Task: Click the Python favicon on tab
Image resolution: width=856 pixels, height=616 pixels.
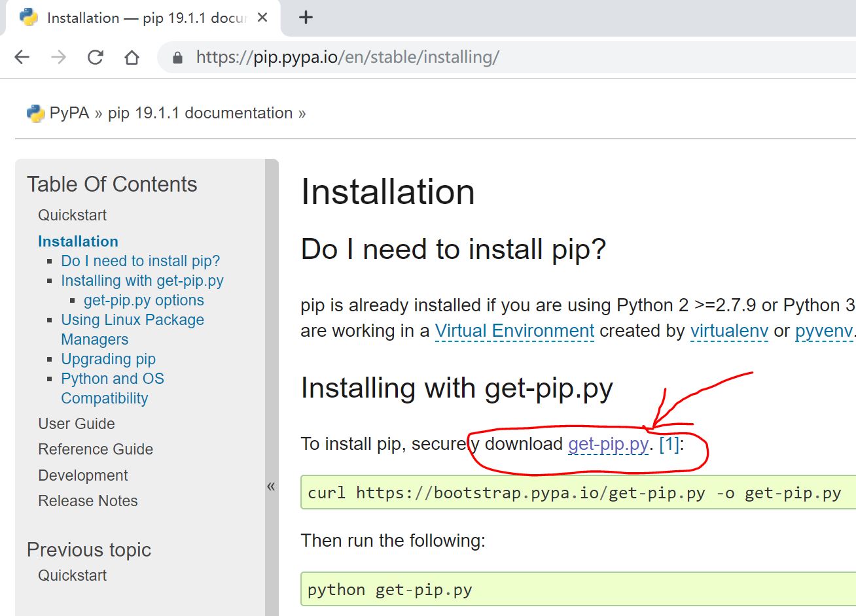Action: pyautogui.click(x=29, y=18)
